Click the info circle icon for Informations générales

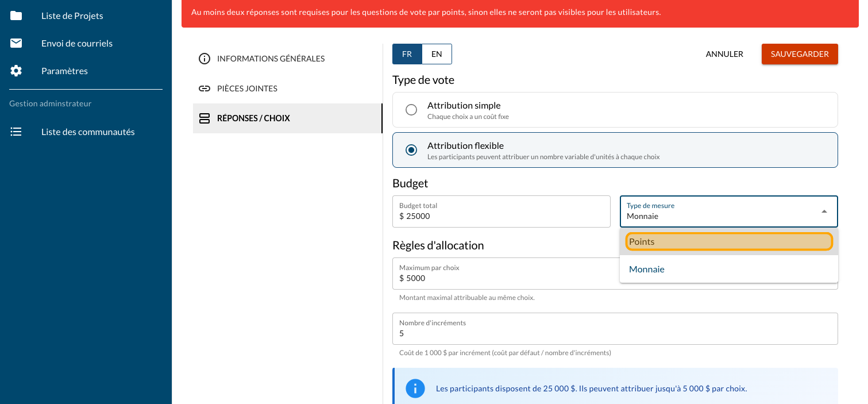(x=204, y=59)
